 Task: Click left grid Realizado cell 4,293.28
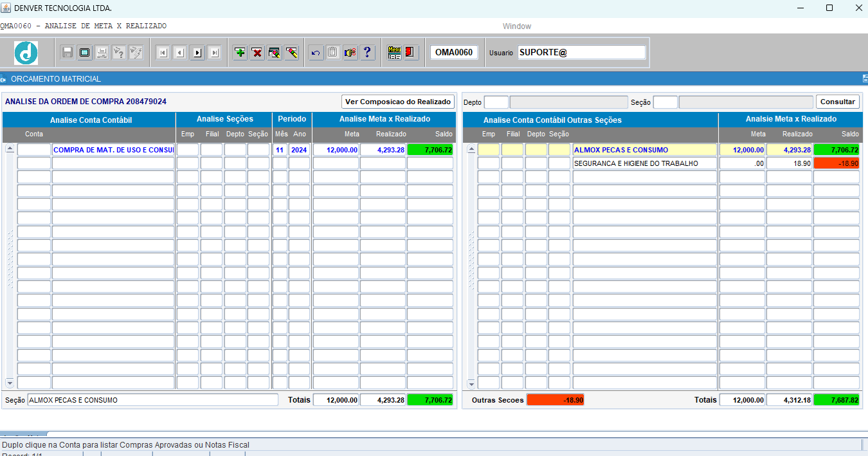coord(383,150)
